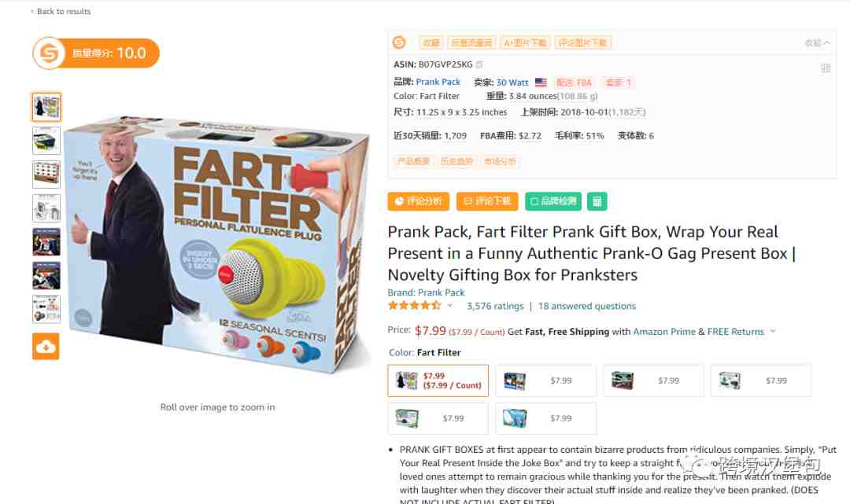Image resolution: width=850 pixels, height=504 pixels.
Task: Click the grid icon at panel's right edge
Action: click(826, 68)
